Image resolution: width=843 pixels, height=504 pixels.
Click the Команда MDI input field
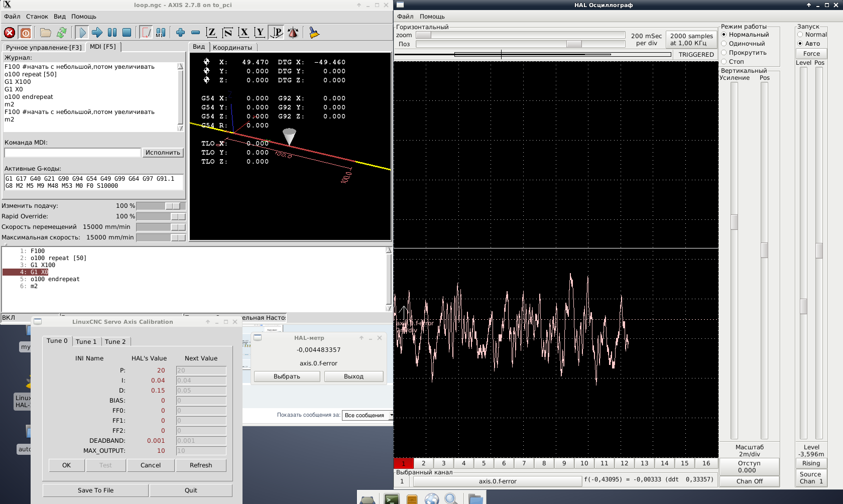point(72,153)
